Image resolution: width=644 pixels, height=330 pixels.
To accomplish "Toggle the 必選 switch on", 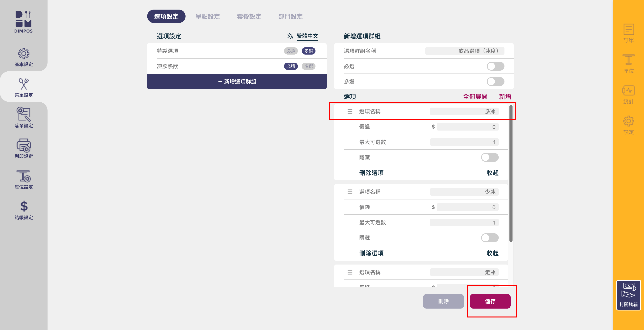I will click(495, 66).
